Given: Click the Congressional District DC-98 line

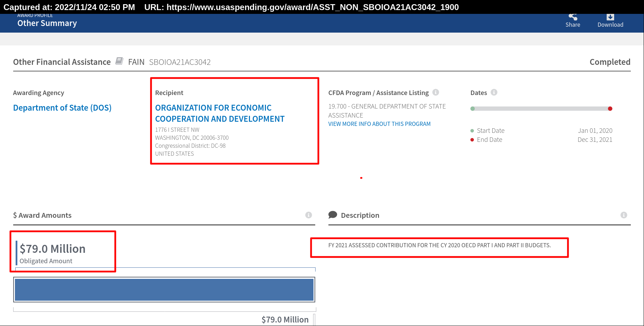Looking at the screenshot, I should [190, 146].
